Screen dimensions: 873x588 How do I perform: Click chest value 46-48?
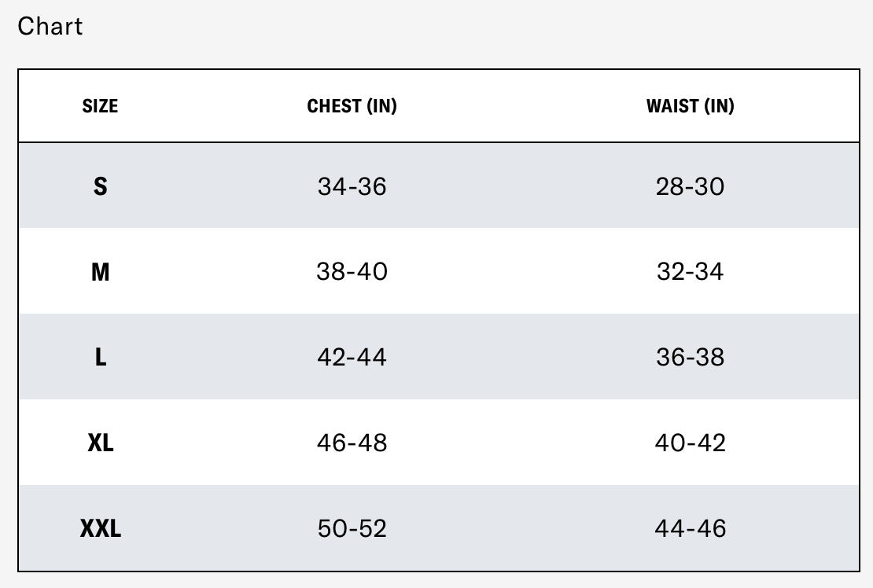(x=352, y=443)
